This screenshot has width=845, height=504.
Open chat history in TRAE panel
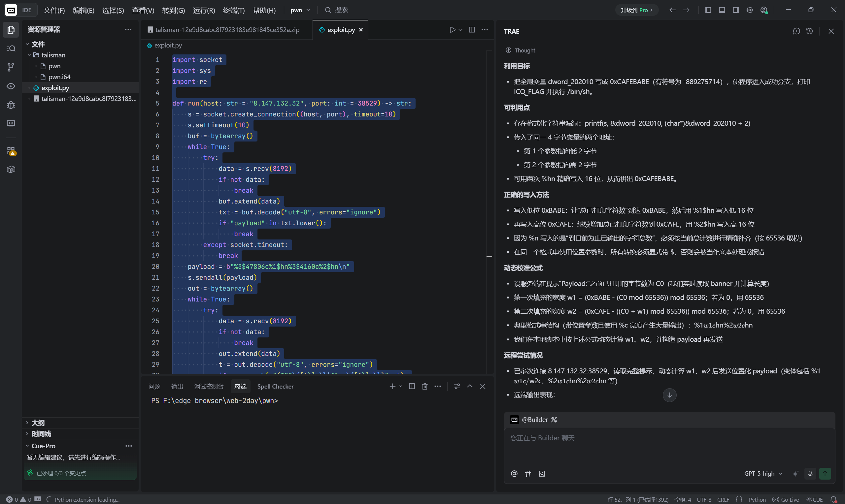[810, 31]
